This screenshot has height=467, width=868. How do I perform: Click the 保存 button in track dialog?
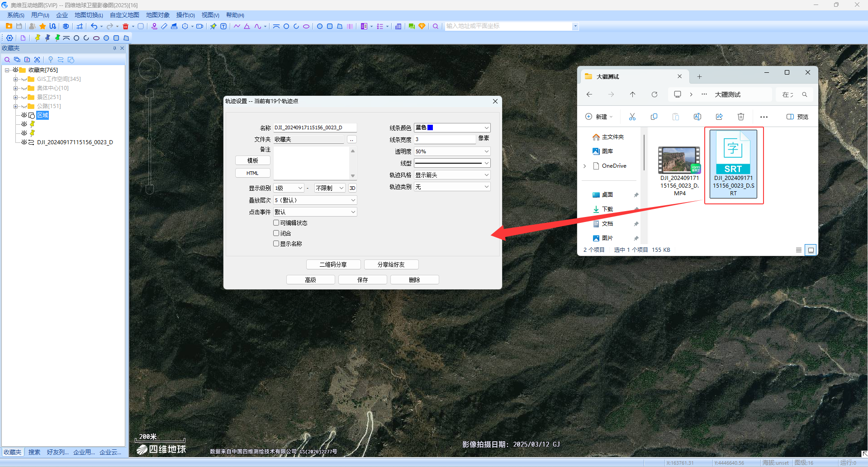(x=363, y=280)
